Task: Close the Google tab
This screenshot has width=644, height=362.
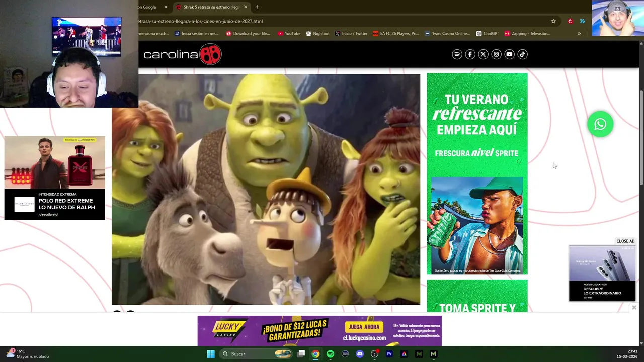Action: pos(166,7)
